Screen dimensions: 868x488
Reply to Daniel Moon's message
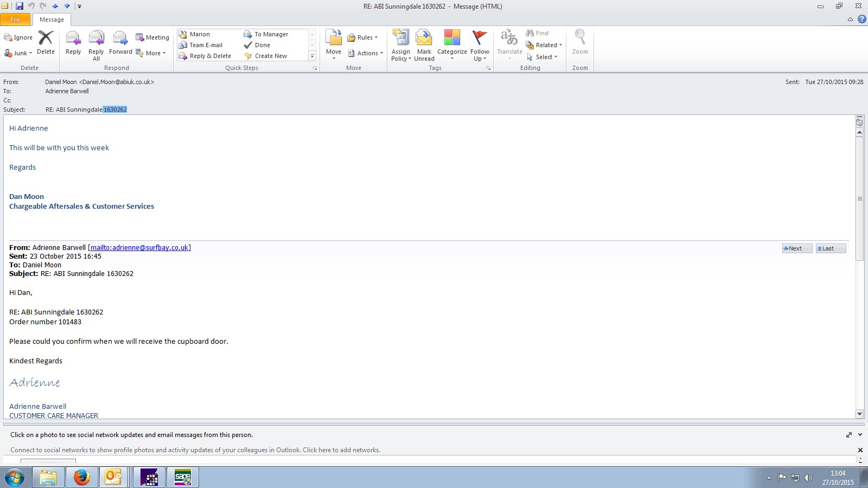[73, 43]
